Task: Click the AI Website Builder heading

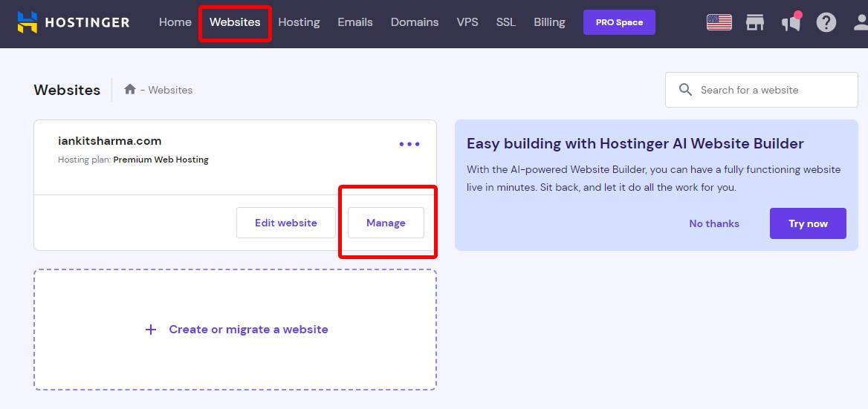Action: coord(635,144)
